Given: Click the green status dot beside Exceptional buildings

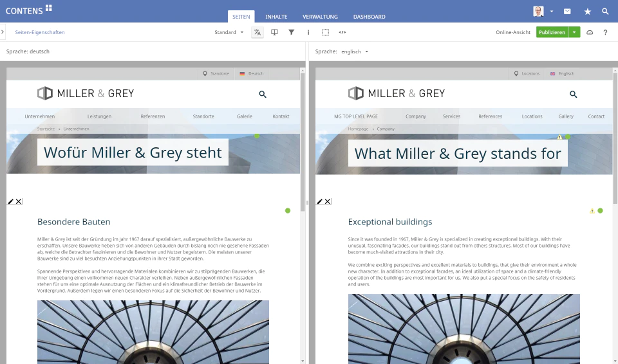Looking at the screenshot, I should pyautogui.click(x=600, y=211).
